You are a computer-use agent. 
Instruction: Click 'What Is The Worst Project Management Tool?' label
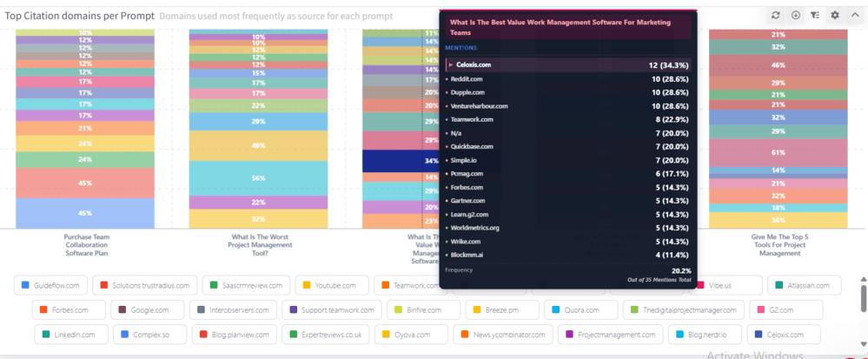[x=259, y=244]
